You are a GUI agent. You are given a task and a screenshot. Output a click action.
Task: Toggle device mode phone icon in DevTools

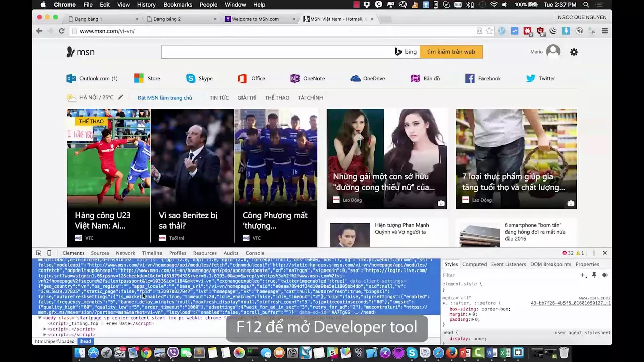click(49, 253)
